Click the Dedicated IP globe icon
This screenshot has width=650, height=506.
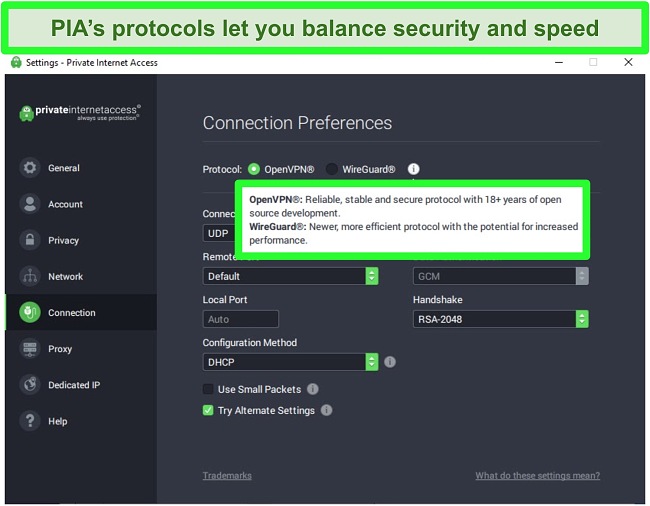point(30,385)
